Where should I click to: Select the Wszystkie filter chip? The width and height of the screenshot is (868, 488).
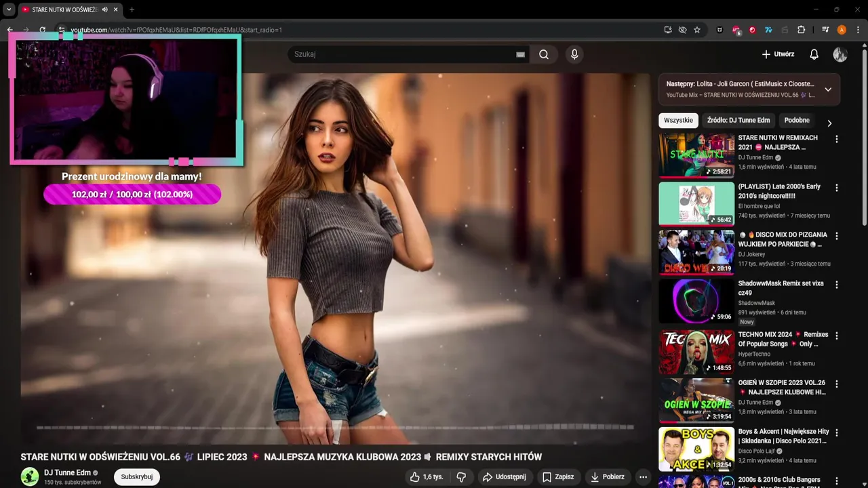click(x=678, y=120)
